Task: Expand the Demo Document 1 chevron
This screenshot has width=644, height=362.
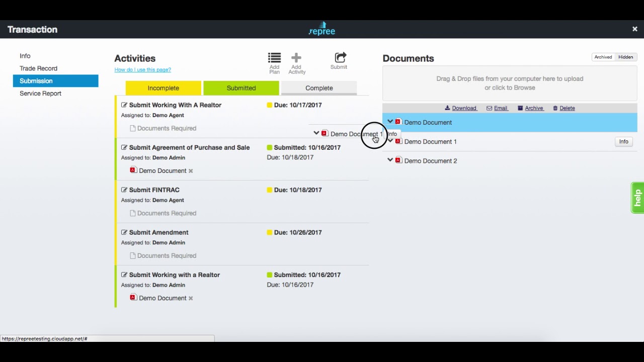Action: 390,141
